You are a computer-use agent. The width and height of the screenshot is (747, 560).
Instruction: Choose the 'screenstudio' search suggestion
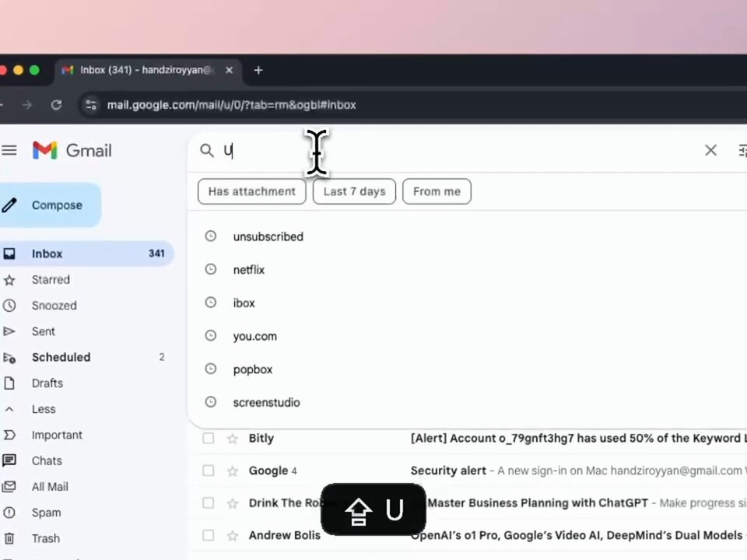267,403
